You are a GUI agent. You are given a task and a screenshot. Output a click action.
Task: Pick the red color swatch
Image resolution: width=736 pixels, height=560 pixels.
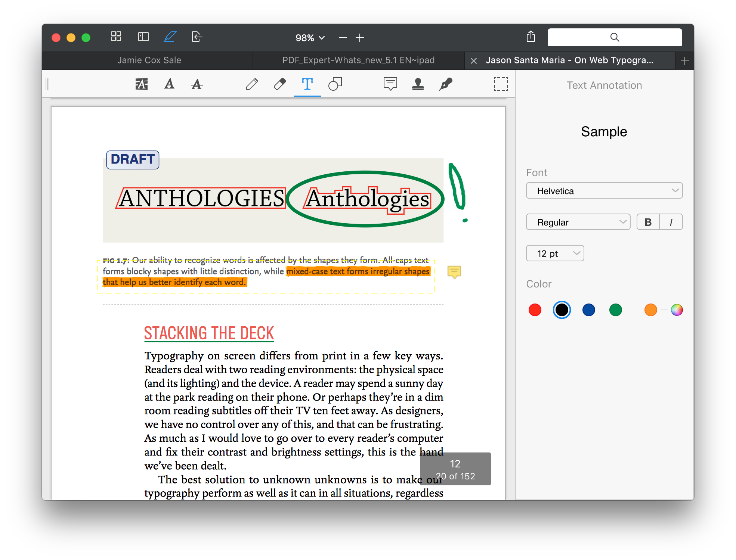[x=535, y=310]
